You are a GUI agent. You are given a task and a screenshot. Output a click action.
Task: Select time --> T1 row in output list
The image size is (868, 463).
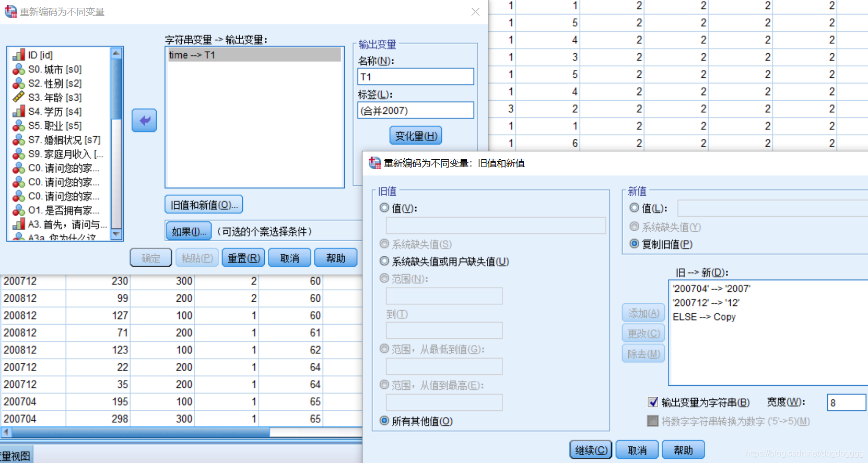coord(254,55)
